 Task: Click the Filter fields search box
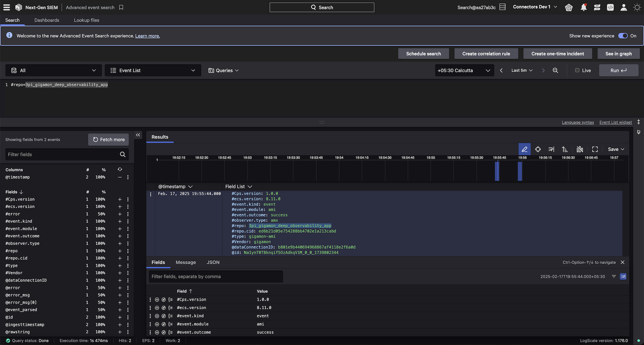[62, 154]
